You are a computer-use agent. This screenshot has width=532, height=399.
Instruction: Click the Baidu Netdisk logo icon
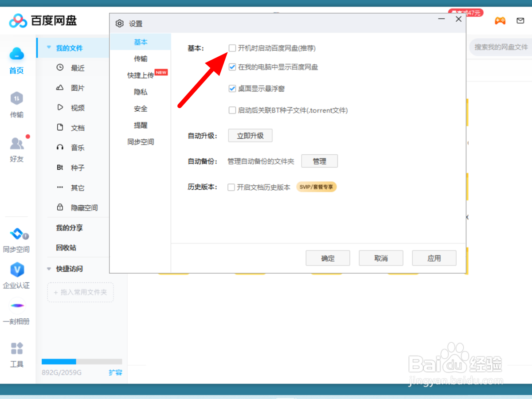pyautogui.click(x=18, y=20)
